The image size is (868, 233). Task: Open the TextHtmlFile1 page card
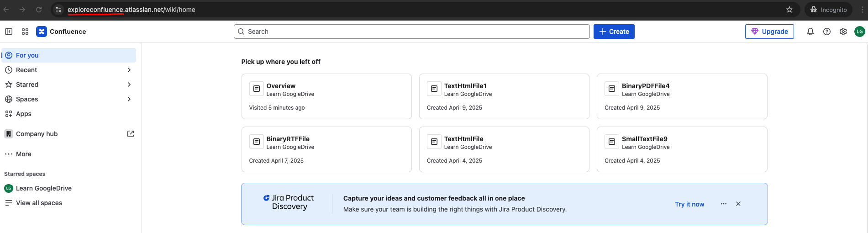click(504, 96)
